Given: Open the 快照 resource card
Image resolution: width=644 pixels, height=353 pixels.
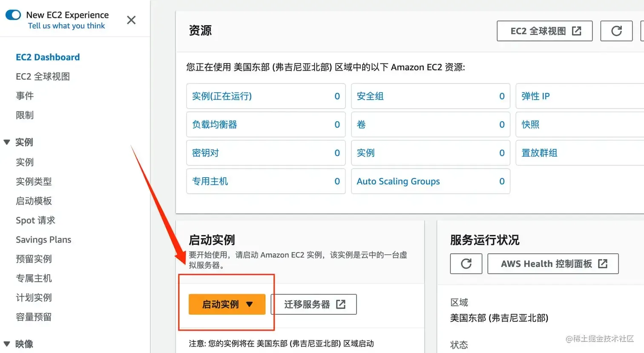Looking at the screenshot, I should pos(580,124).
